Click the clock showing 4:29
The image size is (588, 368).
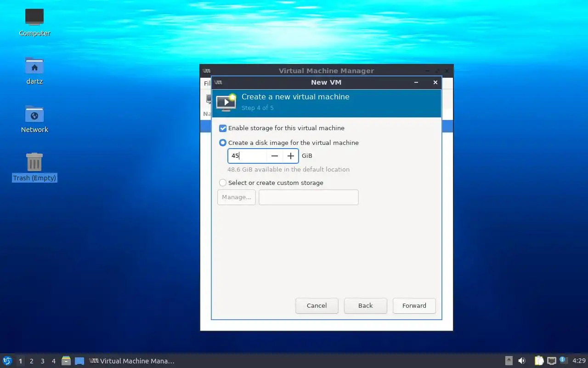click(579, 361)
